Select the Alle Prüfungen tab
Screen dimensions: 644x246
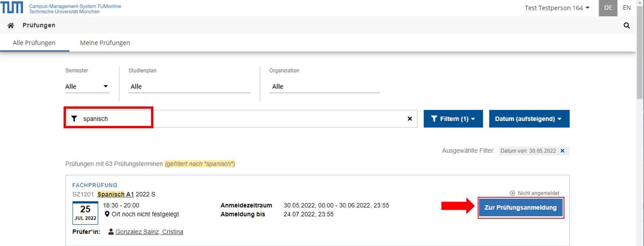(34, 43)
